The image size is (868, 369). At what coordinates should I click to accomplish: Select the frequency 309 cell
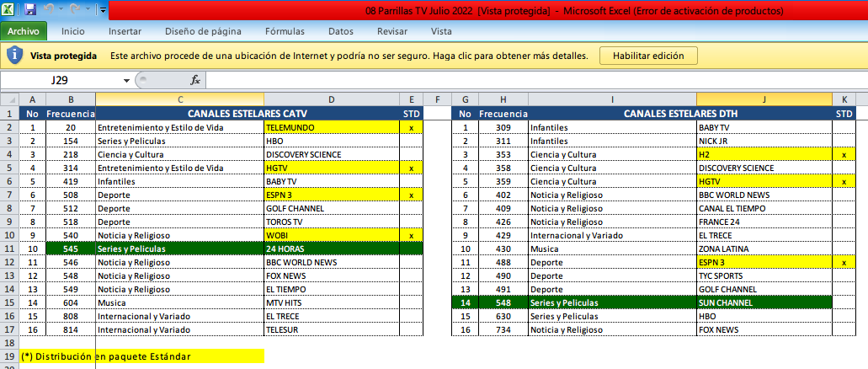pos(503,127)
